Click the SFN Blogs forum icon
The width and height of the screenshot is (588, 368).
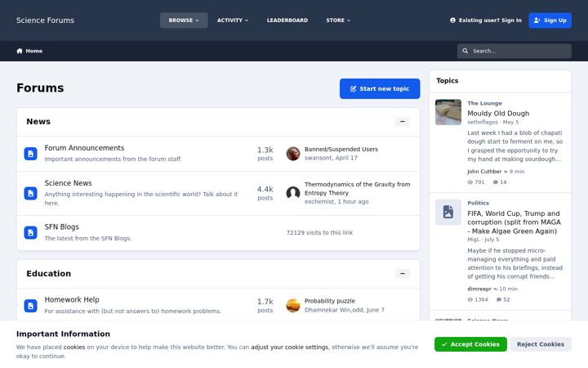31,233
